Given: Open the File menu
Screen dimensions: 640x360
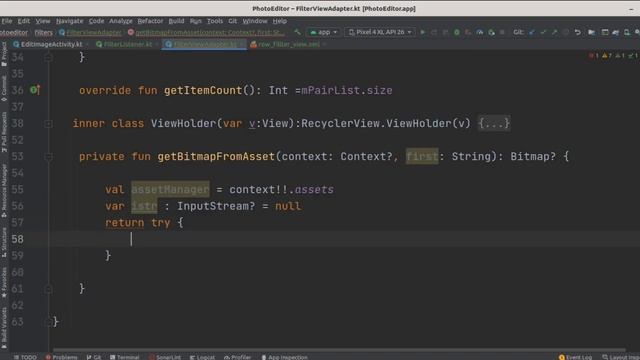Looking at the screenshot, I should pyautogui.click(x=7, y=21).
